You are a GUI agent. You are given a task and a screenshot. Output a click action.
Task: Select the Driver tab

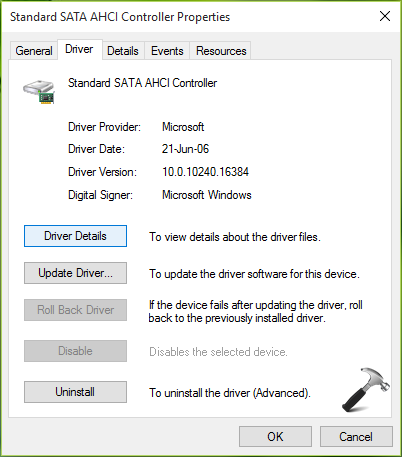(79, 49)
